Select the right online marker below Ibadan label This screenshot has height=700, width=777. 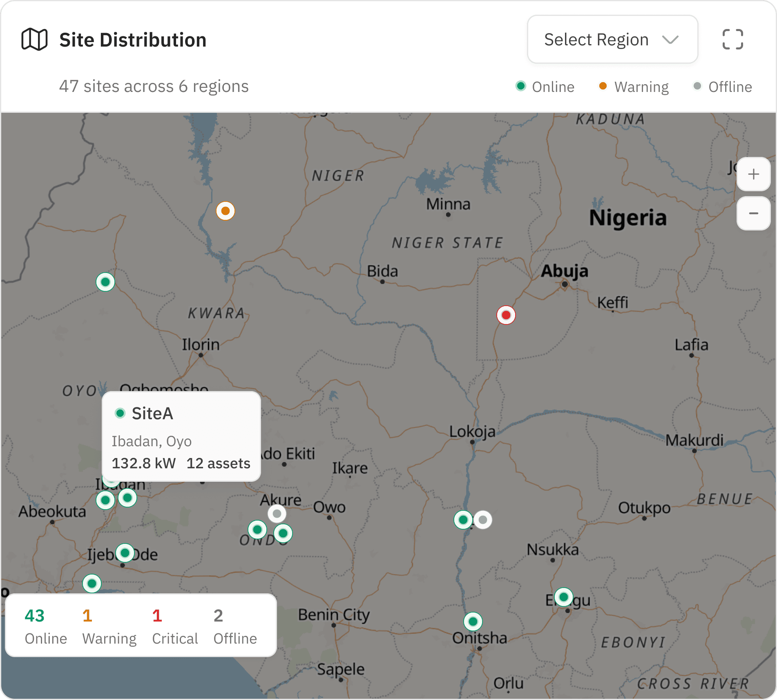(127, 498)
